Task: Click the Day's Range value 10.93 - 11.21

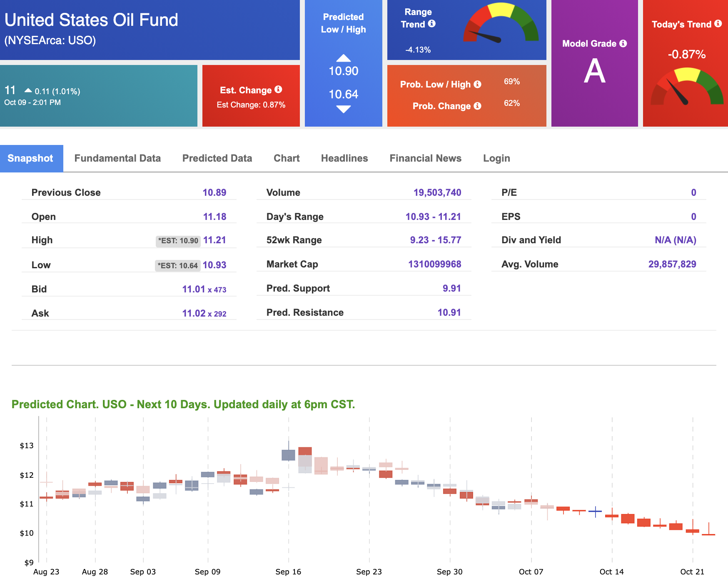Action: [433, 217]
